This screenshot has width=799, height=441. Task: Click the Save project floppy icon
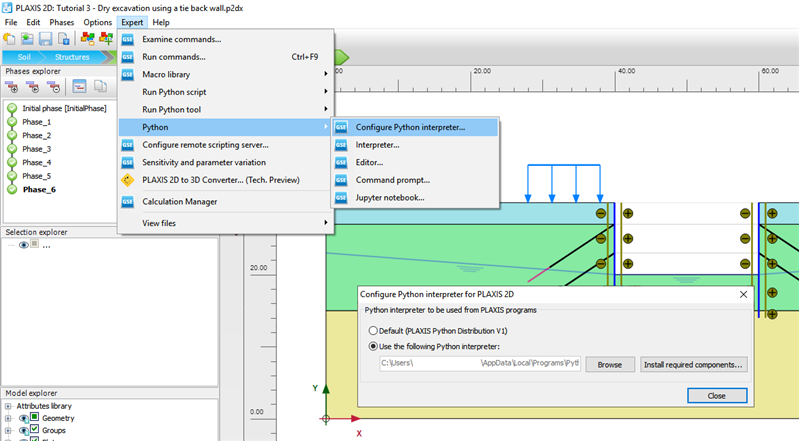[x=45, y=39]
